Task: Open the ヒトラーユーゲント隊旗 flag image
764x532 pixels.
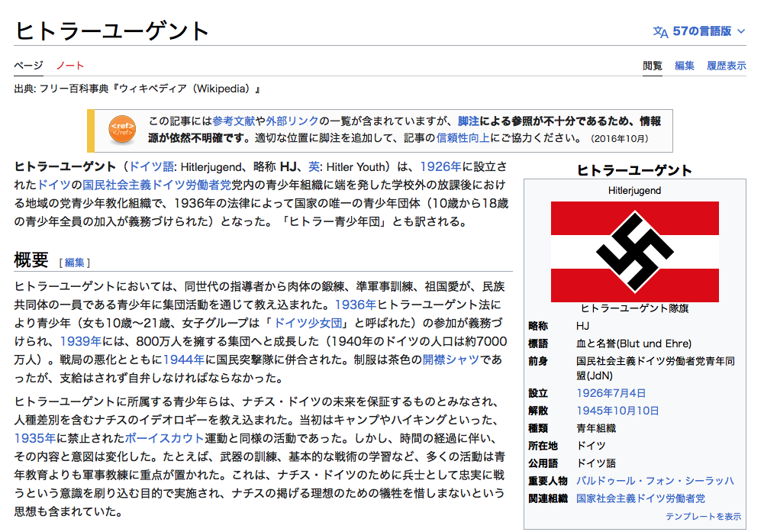Action: point(634,252)
